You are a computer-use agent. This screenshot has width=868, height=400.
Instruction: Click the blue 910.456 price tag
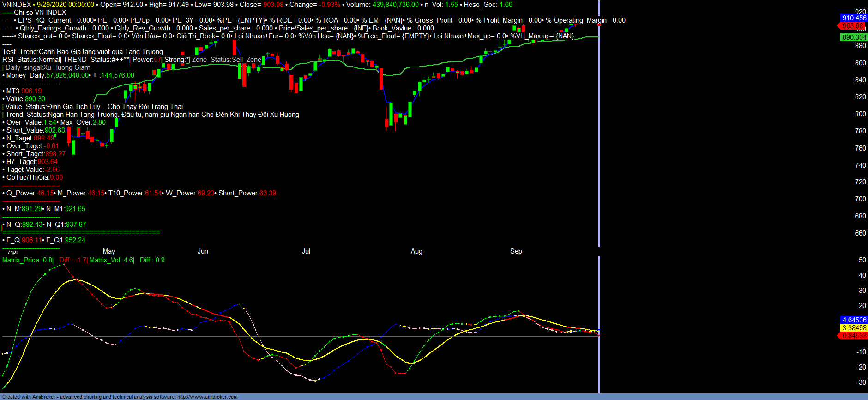point(854,18)
